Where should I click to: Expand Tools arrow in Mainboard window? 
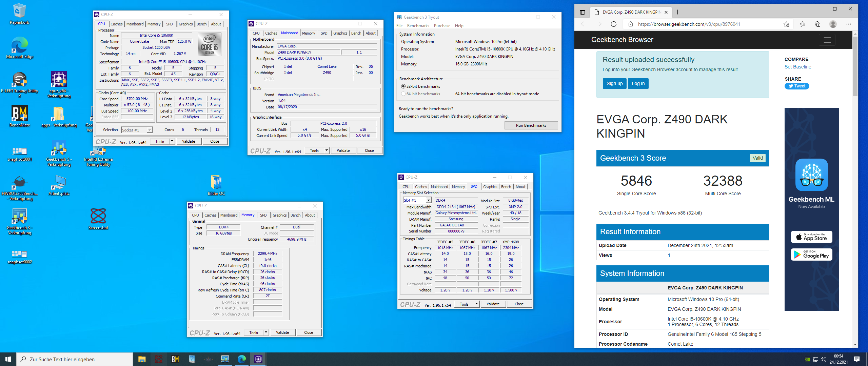pyautogui.click(x=327, y=150)
